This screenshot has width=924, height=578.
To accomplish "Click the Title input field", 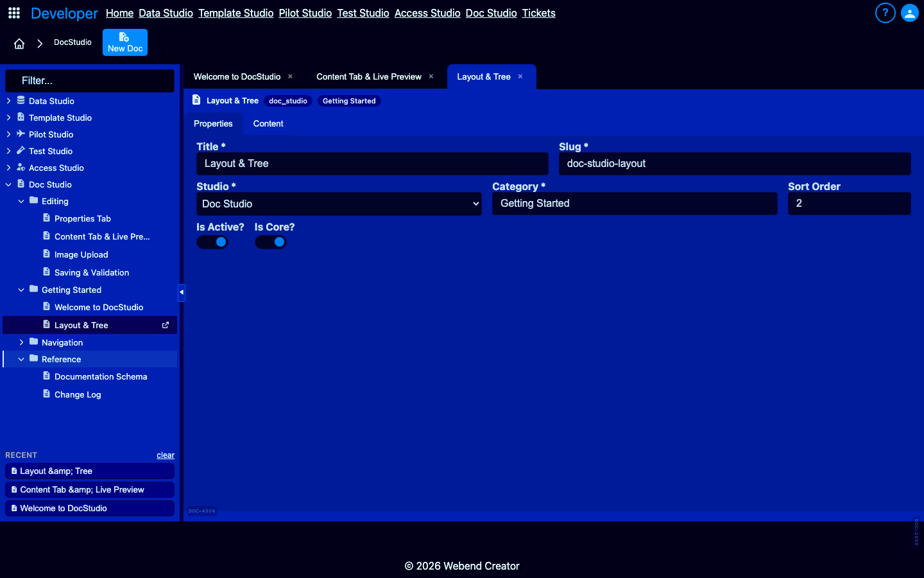I will coord(372,164).
